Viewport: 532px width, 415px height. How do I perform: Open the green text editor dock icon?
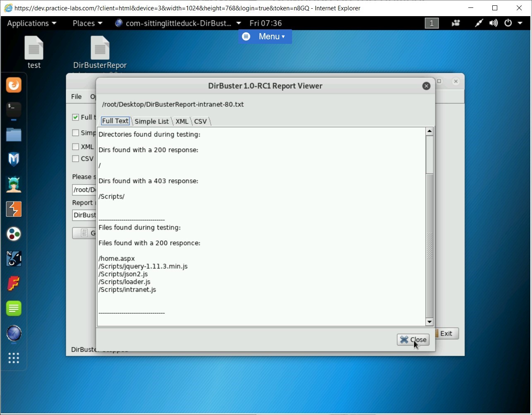tap(14, 308)
